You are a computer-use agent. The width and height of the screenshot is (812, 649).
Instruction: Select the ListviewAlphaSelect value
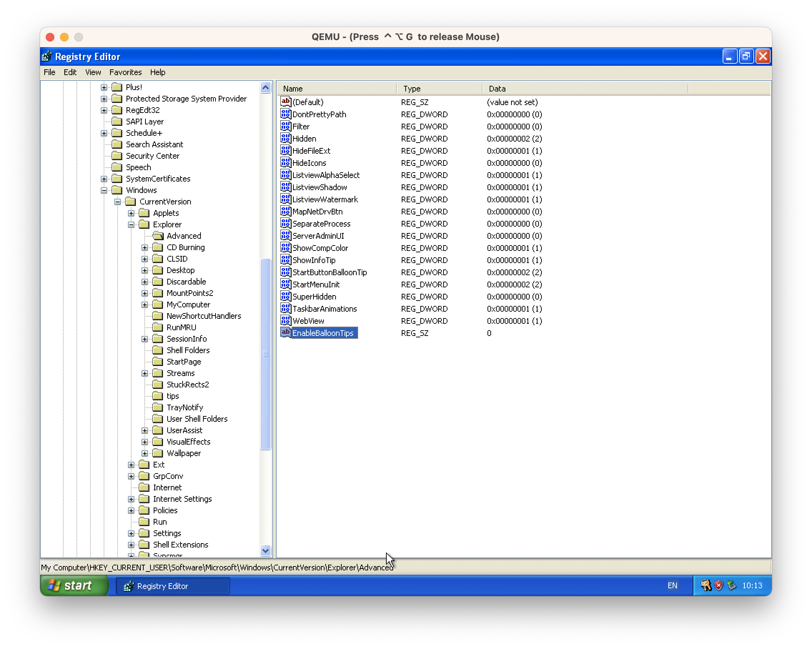tap(326, 175)
